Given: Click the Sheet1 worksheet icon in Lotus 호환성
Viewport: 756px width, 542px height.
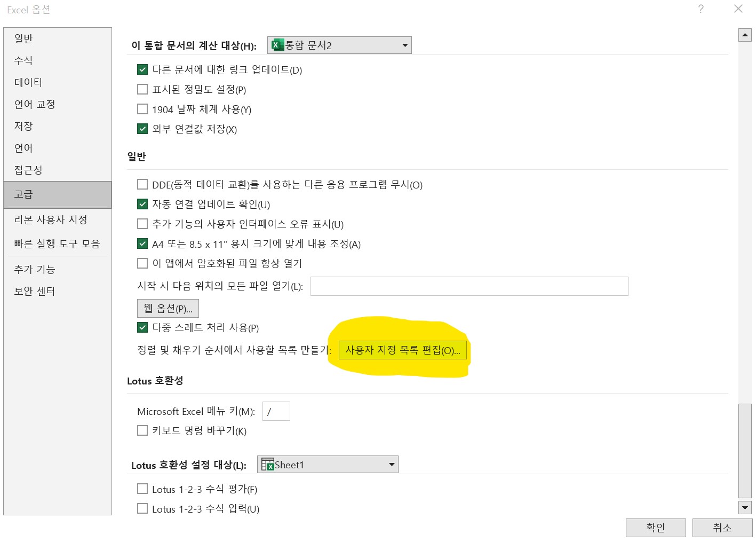Looking at the screenshot, I should pyautogui.click(x=268, y=464).
